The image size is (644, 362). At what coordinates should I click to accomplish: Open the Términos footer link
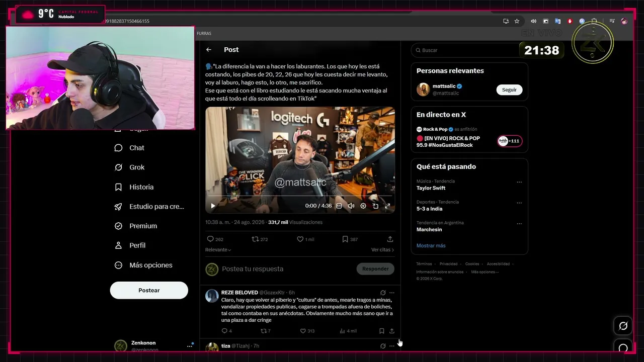coord(424,264)
